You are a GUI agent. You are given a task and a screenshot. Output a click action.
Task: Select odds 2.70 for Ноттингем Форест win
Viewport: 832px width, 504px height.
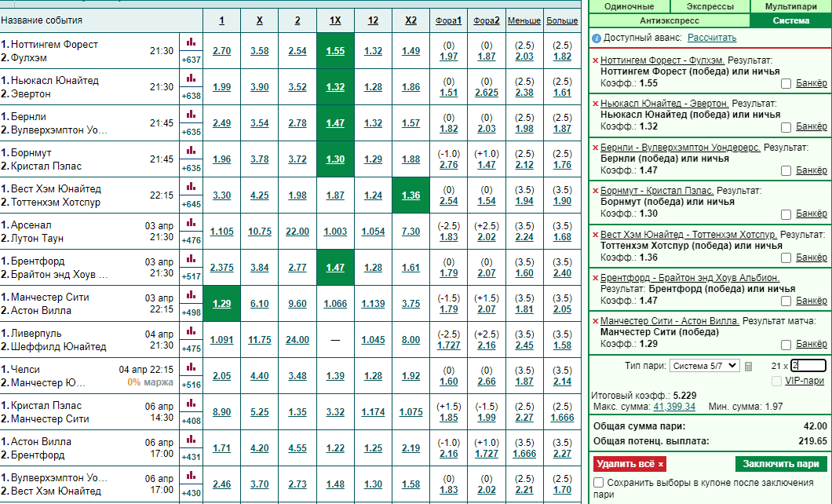(222, 51)
